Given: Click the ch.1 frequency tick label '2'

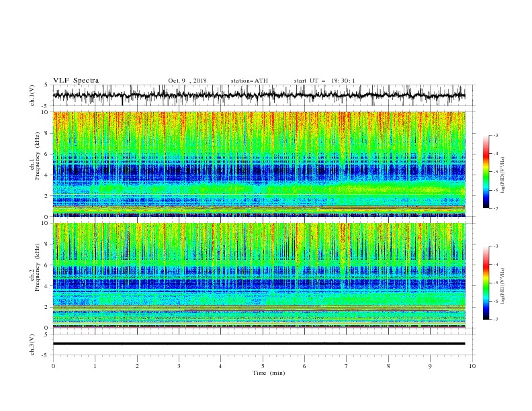Looking at the screenshot, I should point(47,196).
